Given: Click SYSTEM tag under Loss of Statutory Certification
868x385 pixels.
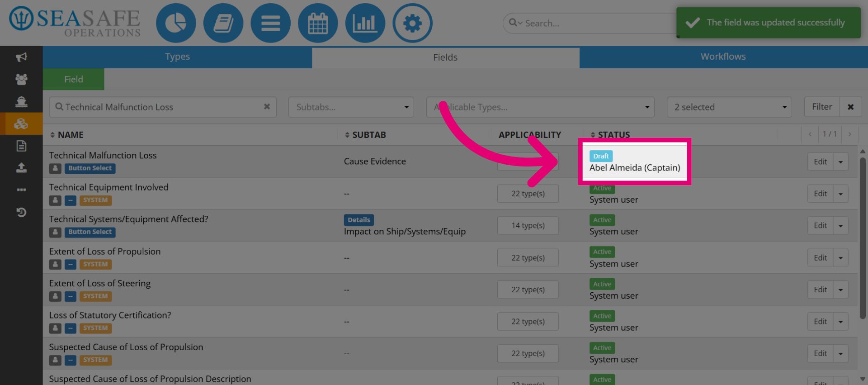Looking at the screenshot, I should pyautogui.click(x=95, y=328).
